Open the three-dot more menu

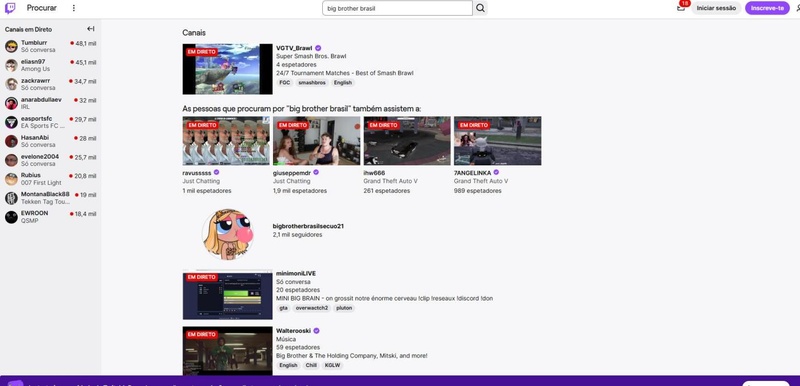[73, 8]
